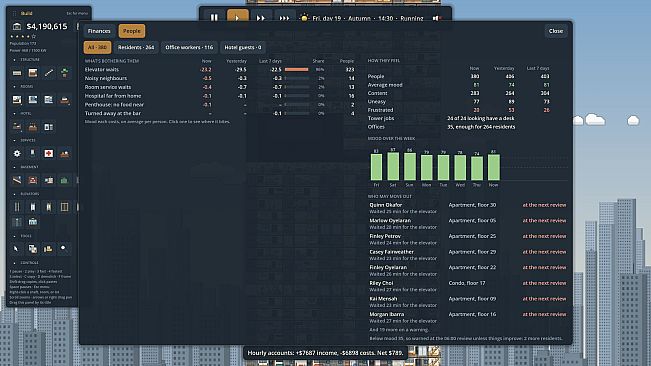Click the bank building icon beside the money
The height and width of the screenshot is (366, 651).
tap(17, 27)
